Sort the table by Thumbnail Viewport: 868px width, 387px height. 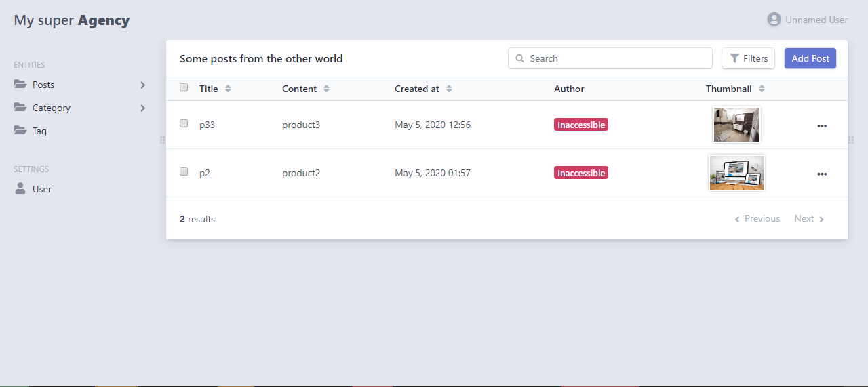click(x=735, y=89)
